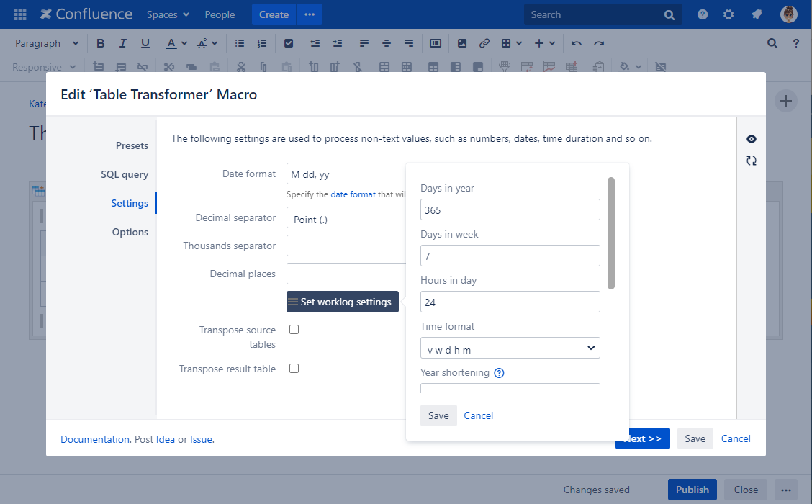Click the refresh arrows icon in macro dialog
Viewport: 812px width, 504px height.
751,161
